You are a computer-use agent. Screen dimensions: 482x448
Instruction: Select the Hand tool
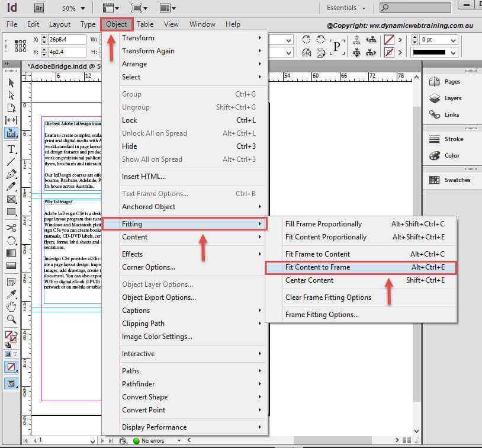(x=11, y=307)
